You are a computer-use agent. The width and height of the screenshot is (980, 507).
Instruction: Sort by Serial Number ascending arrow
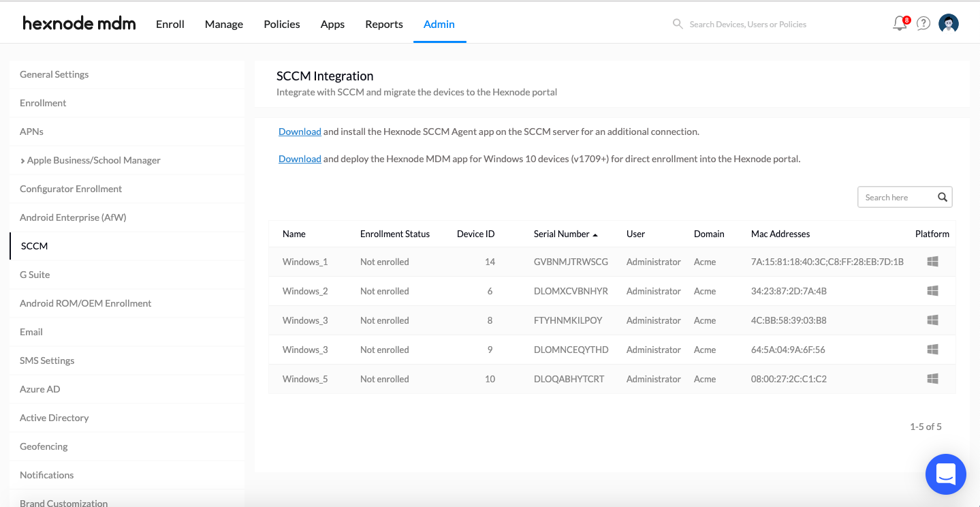(595, 234)
